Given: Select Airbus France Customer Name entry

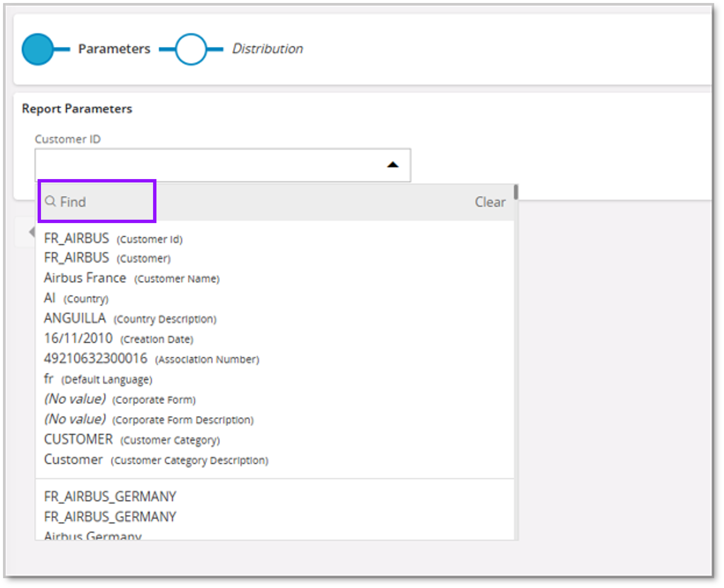Looking at the screenshot, I should (131, 278).
